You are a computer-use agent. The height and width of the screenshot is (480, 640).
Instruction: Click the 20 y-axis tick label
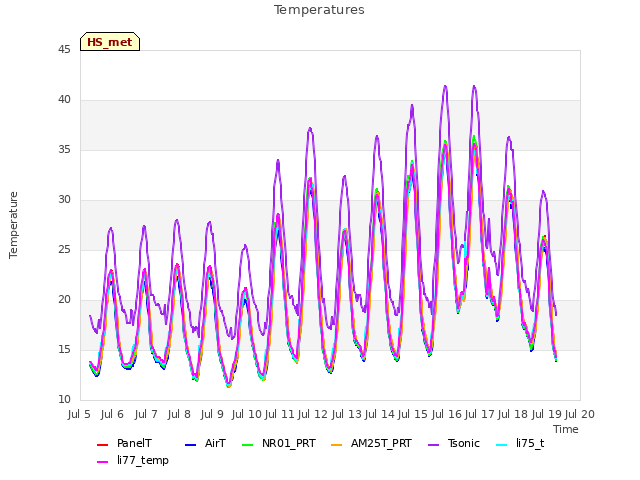64,300
